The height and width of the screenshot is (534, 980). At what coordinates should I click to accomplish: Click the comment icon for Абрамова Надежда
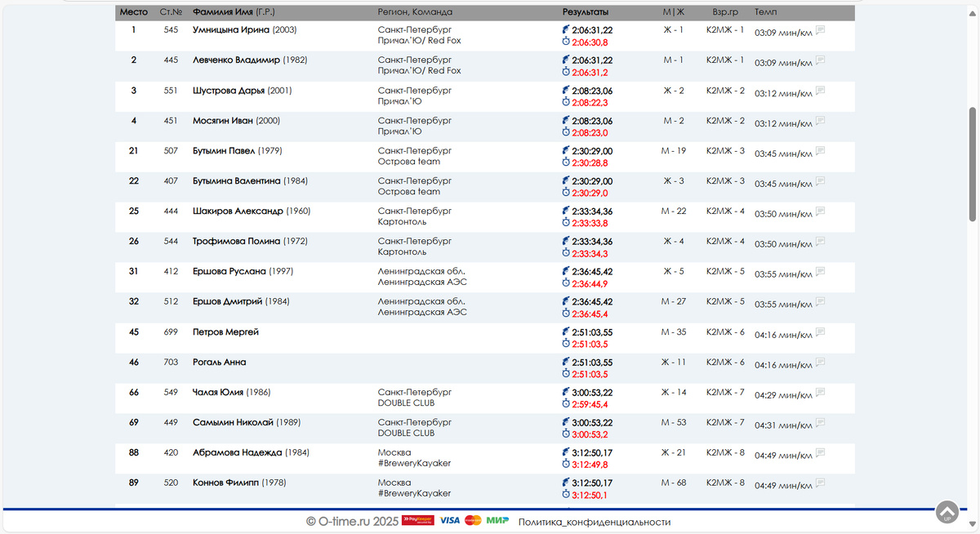820,453
